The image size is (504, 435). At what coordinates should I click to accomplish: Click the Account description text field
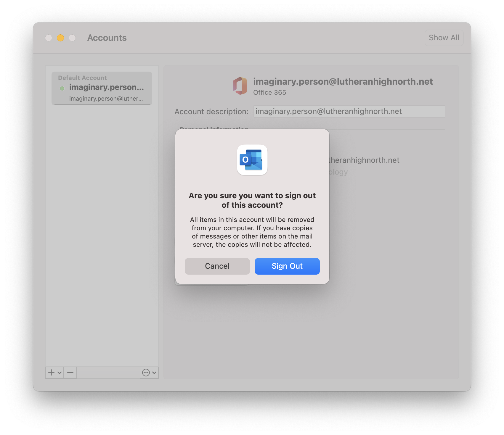(349, 111)
